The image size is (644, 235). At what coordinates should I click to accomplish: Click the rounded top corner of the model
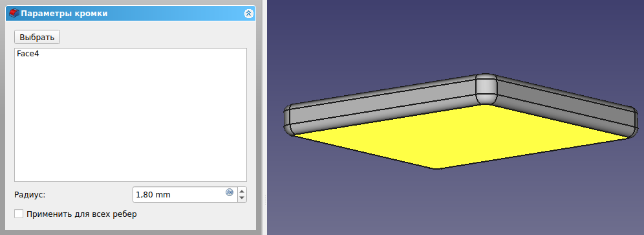(x=486, y=89)
